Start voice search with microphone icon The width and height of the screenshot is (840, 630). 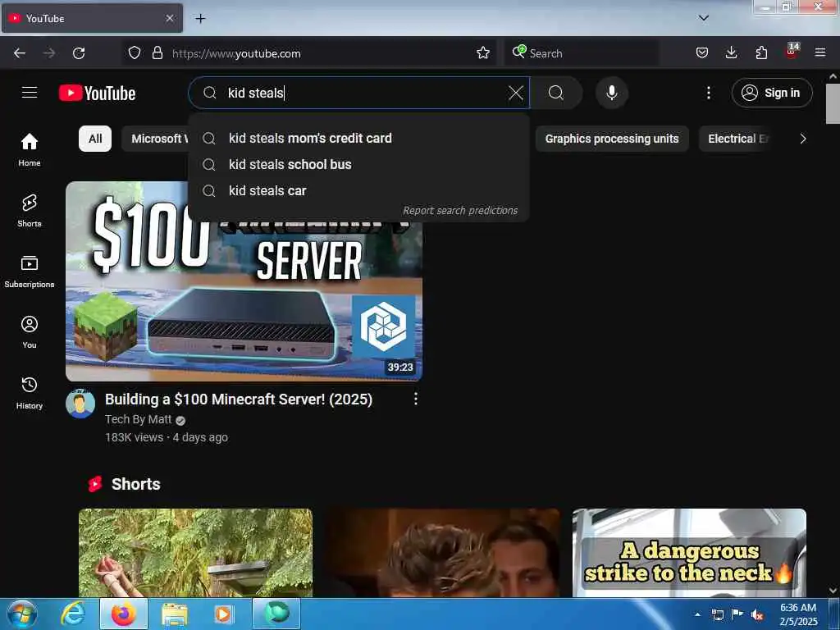tap(611, 93)
